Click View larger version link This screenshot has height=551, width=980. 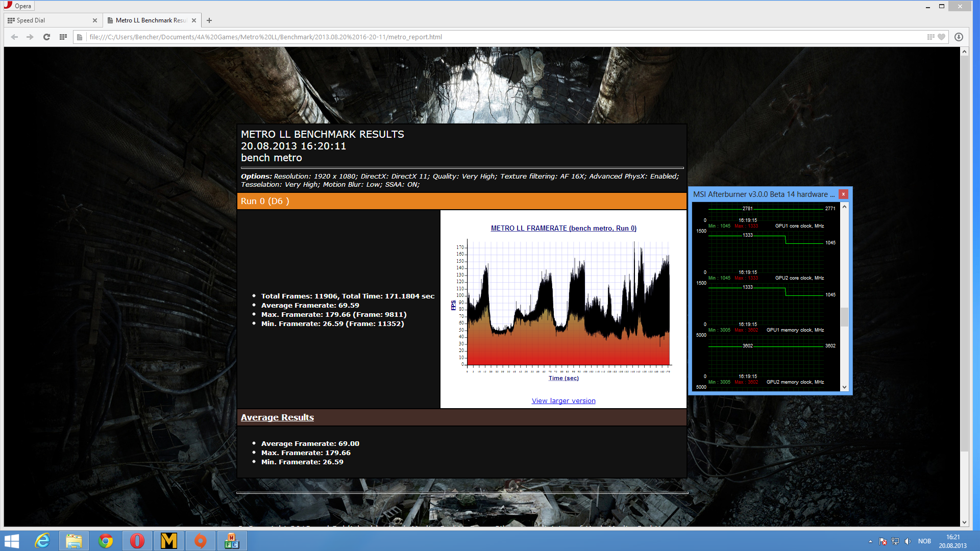[563, 401]
